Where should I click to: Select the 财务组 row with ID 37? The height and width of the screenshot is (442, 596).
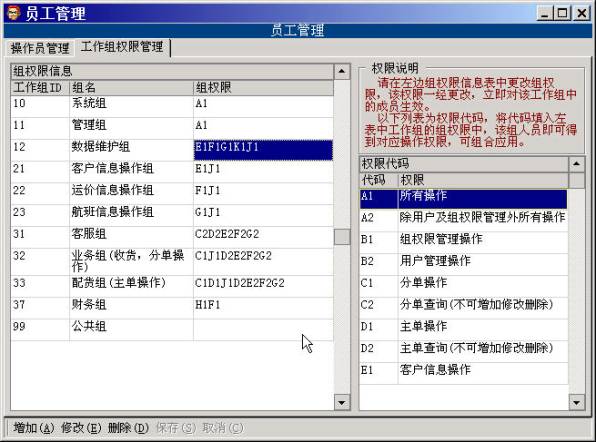coord(172,308)
